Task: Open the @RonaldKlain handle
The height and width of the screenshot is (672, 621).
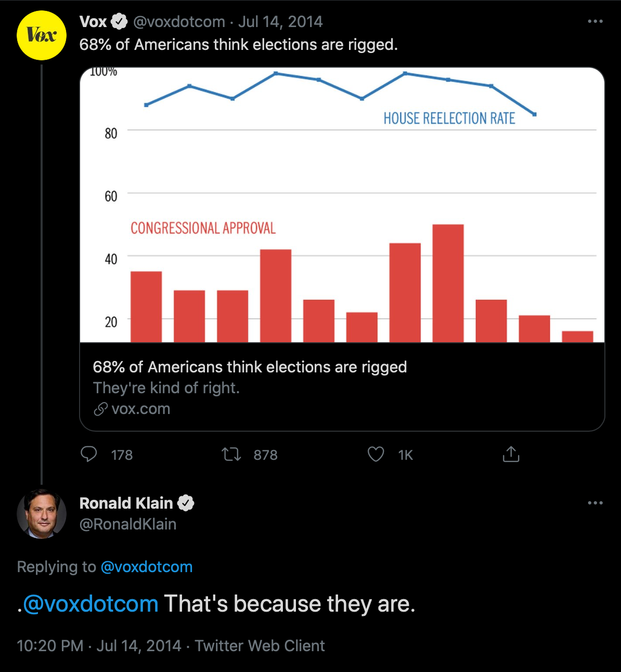Action: pos(128,524)
